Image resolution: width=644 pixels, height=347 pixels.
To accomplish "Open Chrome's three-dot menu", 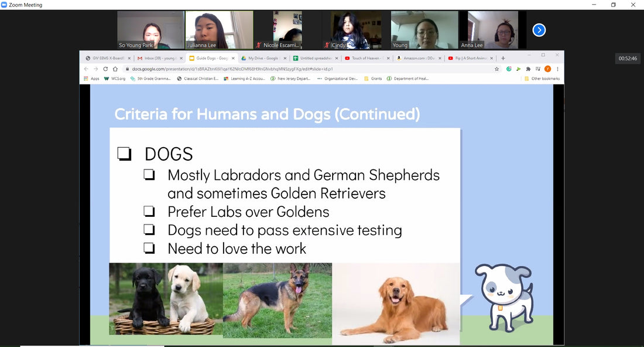I will coord(557,69).
